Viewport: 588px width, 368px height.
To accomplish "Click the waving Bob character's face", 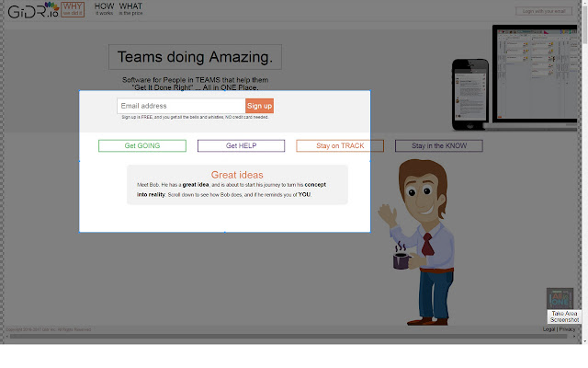I will [x=423, y=190].
